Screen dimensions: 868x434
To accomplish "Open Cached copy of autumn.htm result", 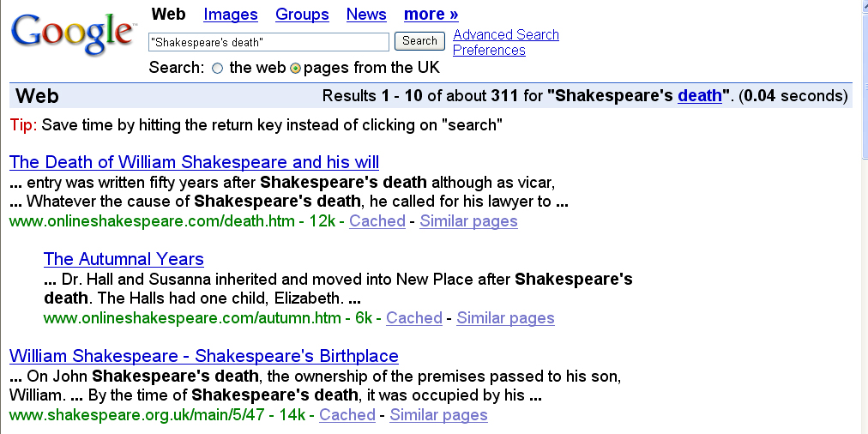I will [414, 317].
